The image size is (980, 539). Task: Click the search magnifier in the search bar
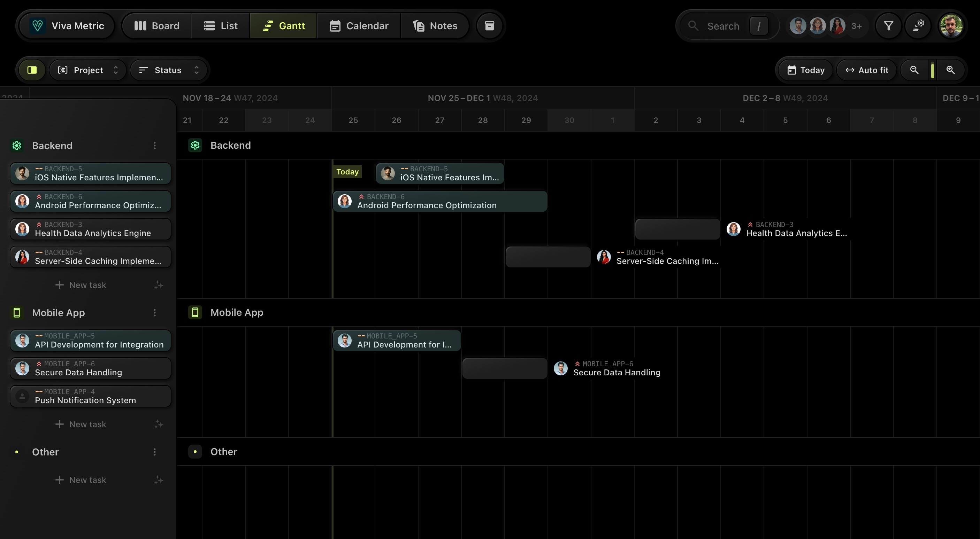(x=693, y=25)
